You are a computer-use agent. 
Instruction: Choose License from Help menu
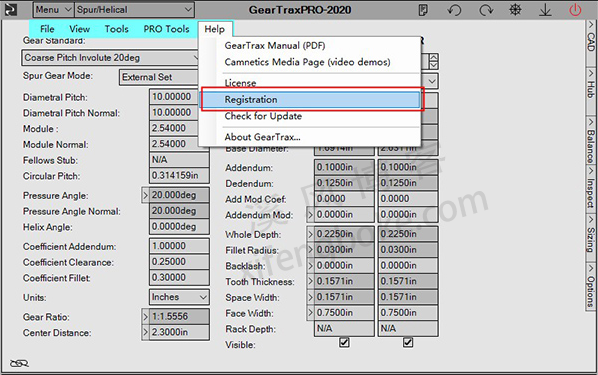(240, 82)
